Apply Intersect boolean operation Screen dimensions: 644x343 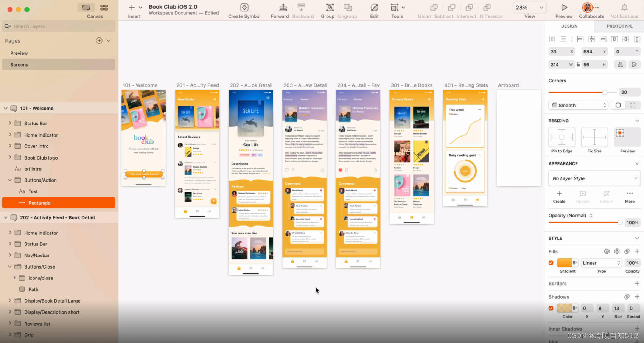pyautogui.click(x=469, y=8)
